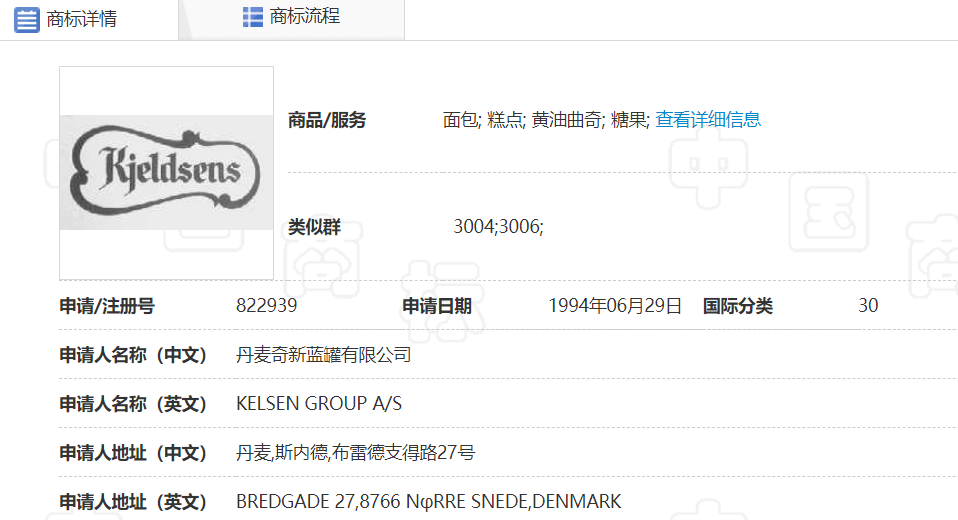Click the 申请/注册号 field label

107,306
